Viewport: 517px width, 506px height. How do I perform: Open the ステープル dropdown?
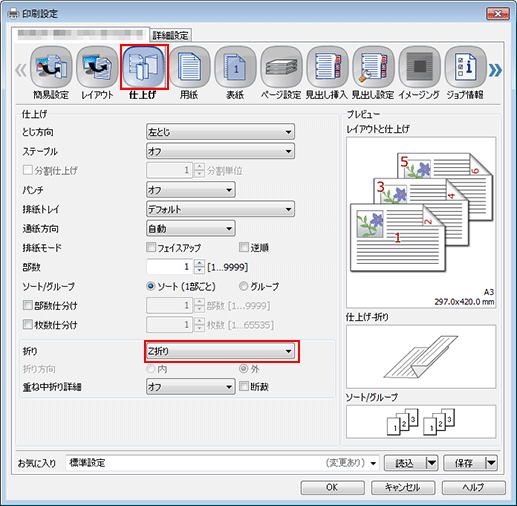(x=220, y=152)
